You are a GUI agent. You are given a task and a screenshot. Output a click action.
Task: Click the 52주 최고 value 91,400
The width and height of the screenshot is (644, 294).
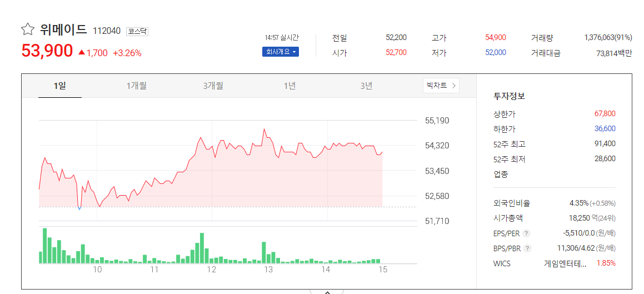605,144
